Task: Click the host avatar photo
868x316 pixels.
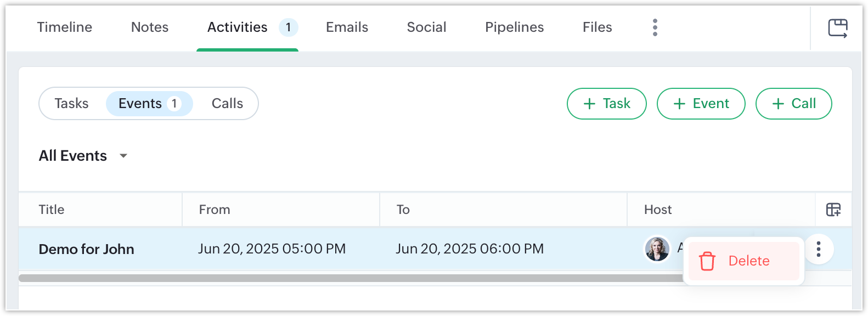Action: [x=657, y=249]
